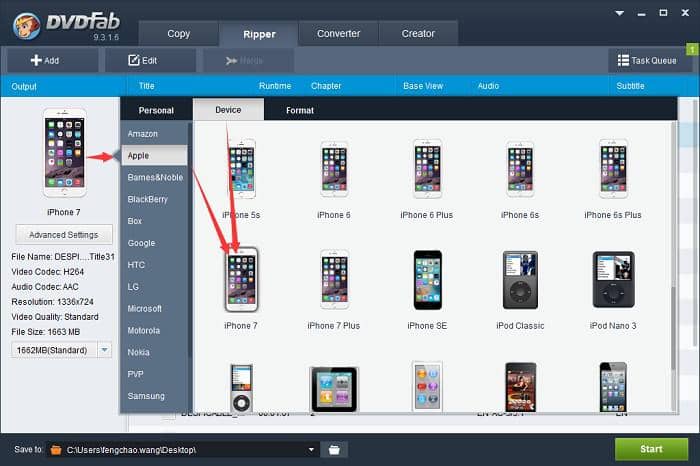The image size is (700, 466).
Task: Select the iPhone 6s device icon
Action: point(520,169)
